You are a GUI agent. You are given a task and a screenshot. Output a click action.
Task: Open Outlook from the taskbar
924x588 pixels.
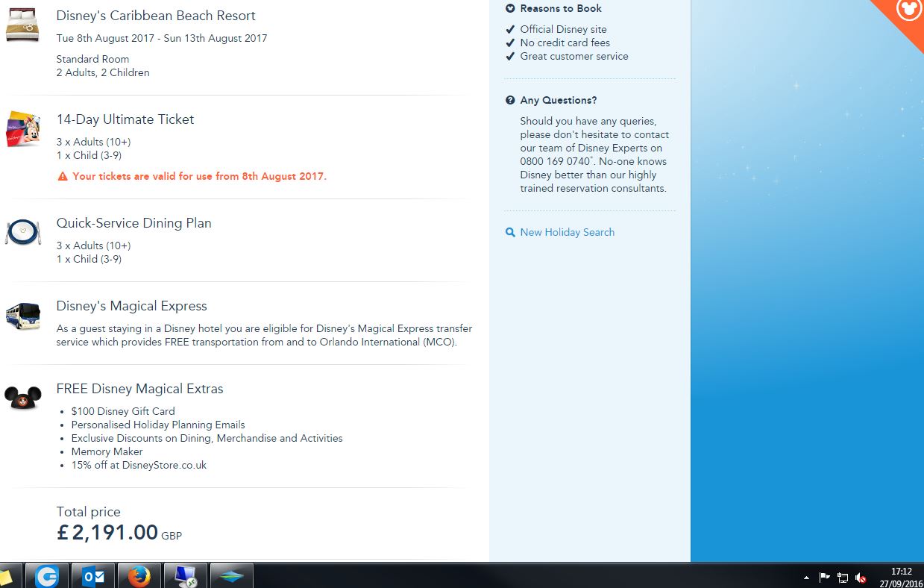click(x=93, y=576)
